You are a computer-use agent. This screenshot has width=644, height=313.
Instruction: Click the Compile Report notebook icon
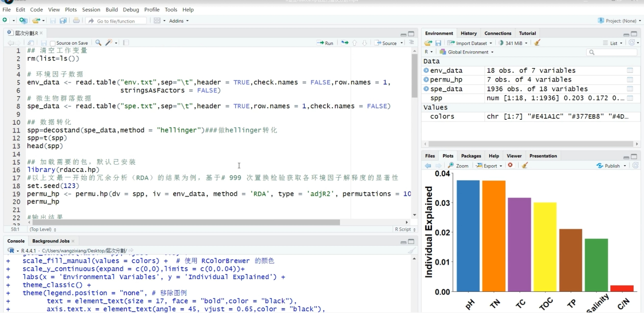pos(126,43)
